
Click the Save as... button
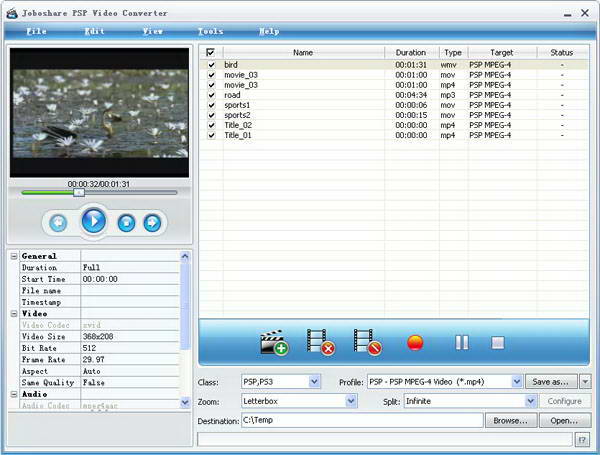pos(551,382)
